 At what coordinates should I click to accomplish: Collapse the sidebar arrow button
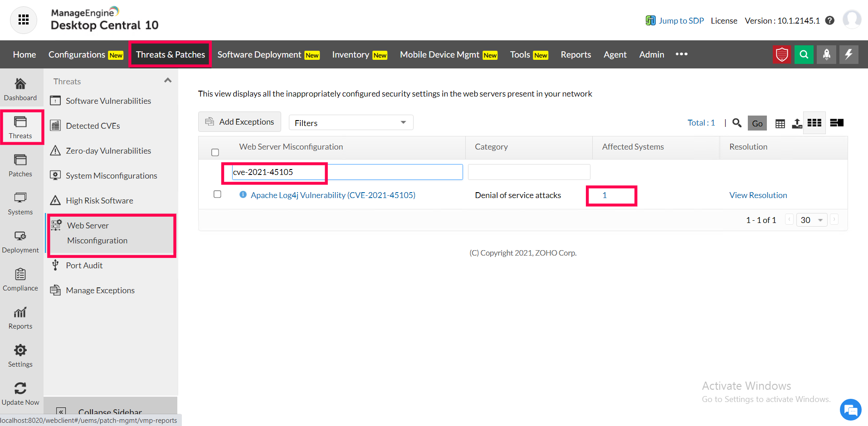click(61, 412)
